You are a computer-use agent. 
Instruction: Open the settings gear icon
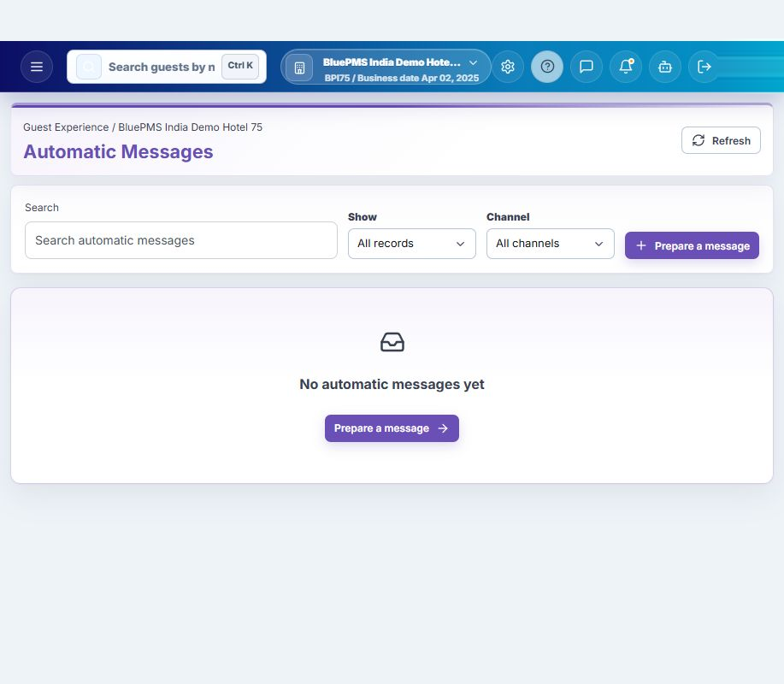(508, 67)
